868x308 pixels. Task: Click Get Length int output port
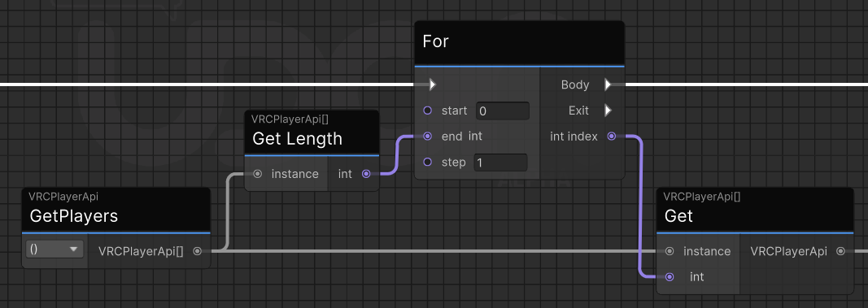point(366,174)
